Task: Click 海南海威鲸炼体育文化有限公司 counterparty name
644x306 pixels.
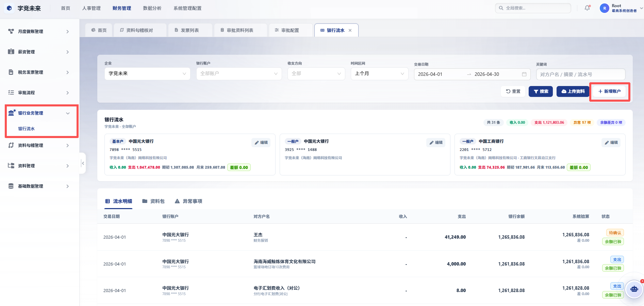Action: pos(284,261)
